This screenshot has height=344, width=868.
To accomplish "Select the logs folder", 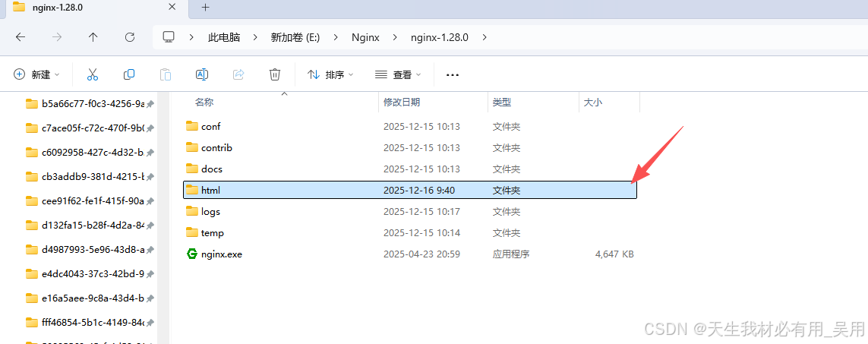I will click(410, 211).
